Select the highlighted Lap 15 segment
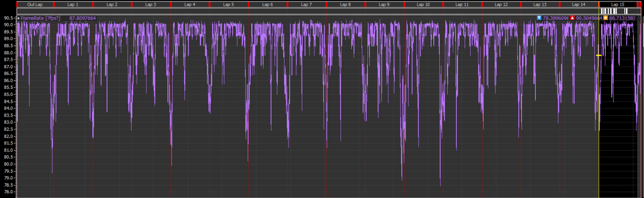The height and width of the screenshot is (198, 644). [618, 4]
